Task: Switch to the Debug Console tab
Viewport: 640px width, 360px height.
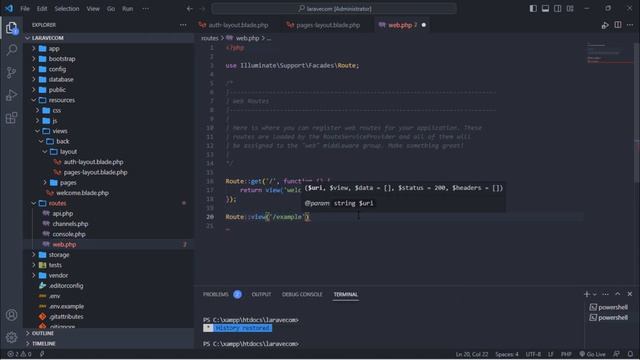Action: point(302,294)
